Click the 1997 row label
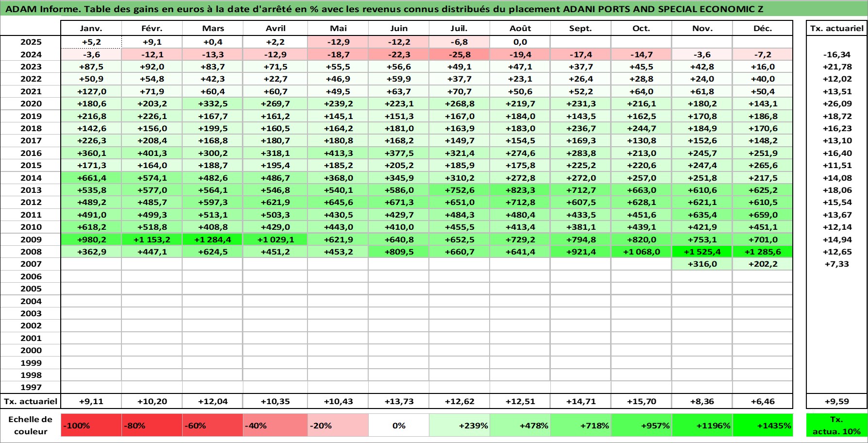Screen dimensions: 868x443 point(31,387)
